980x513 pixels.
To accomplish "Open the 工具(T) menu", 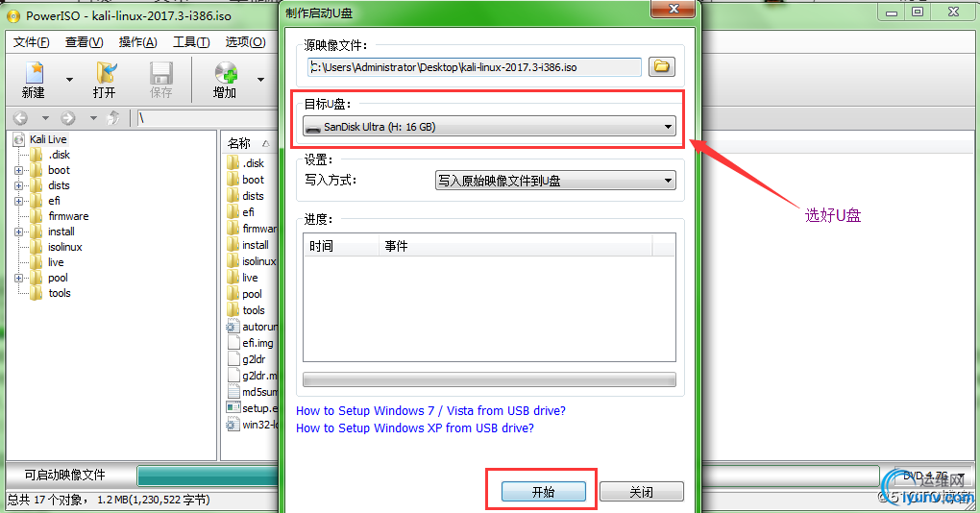I will pos(191,42).
